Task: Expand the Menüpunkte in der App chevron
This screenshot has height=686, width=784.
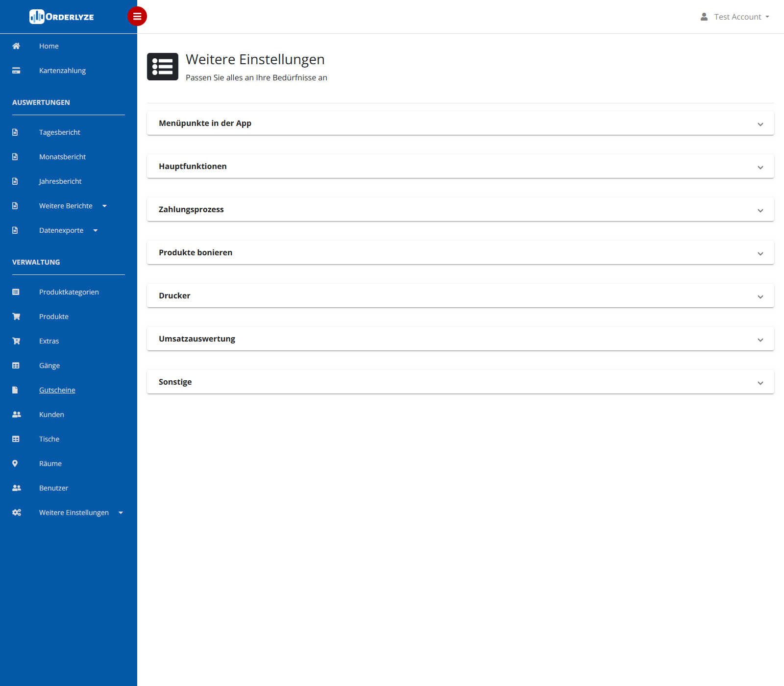Action: pos(760,124)
